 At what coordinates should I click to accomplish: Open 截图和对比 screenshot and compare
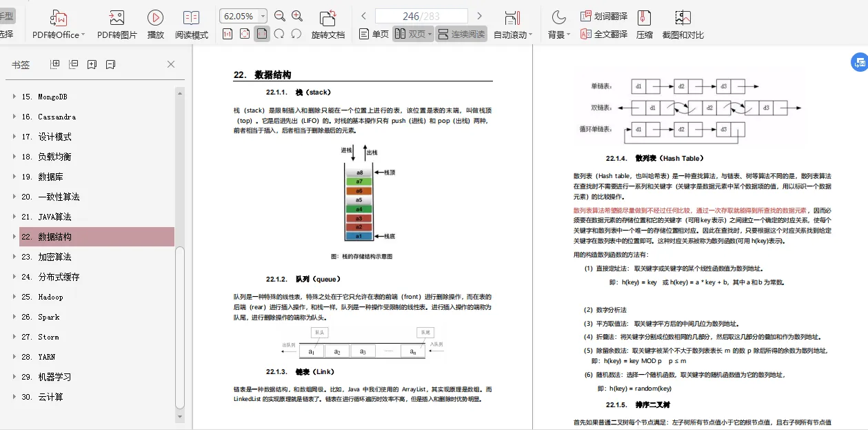(x=683, y=25)
